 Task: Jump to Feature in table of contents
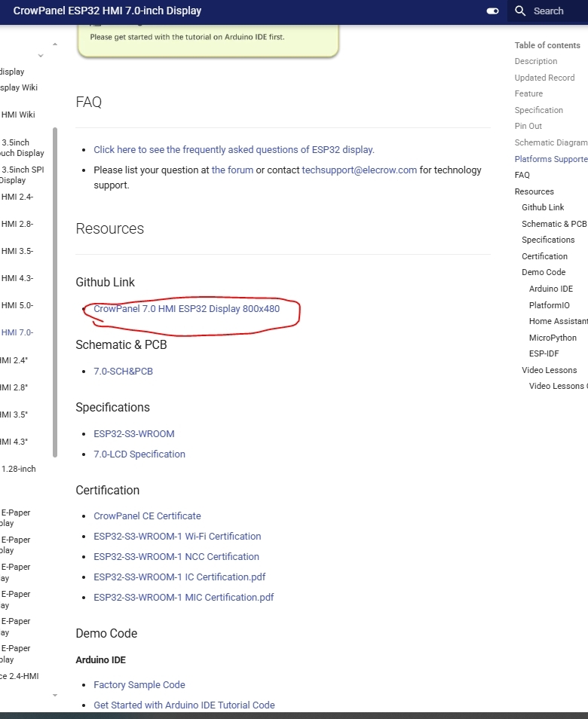point(528,93)
